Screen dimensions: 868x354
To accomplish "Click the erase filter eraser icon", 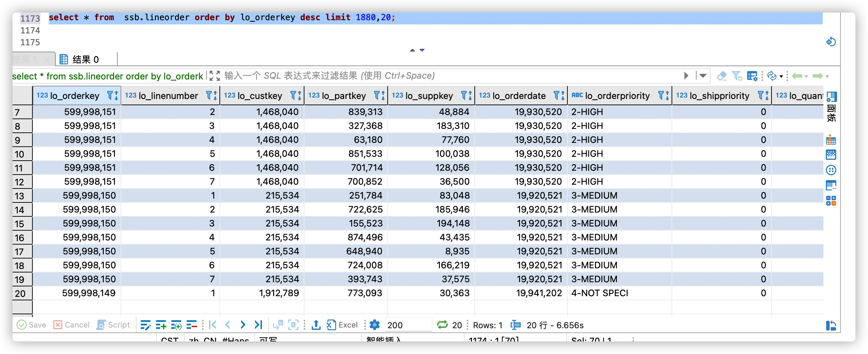I will [721, 76].
